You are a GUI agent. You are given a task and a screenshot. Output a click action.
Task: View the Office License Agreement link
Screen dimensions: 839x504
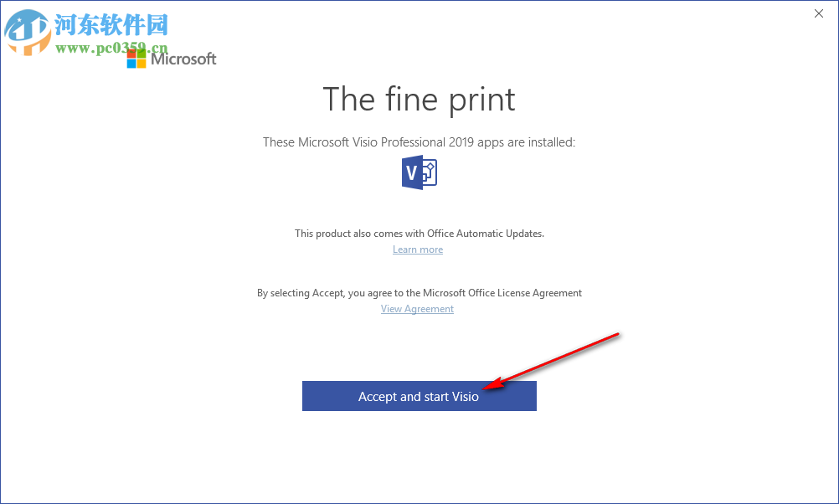coord(417,308)
